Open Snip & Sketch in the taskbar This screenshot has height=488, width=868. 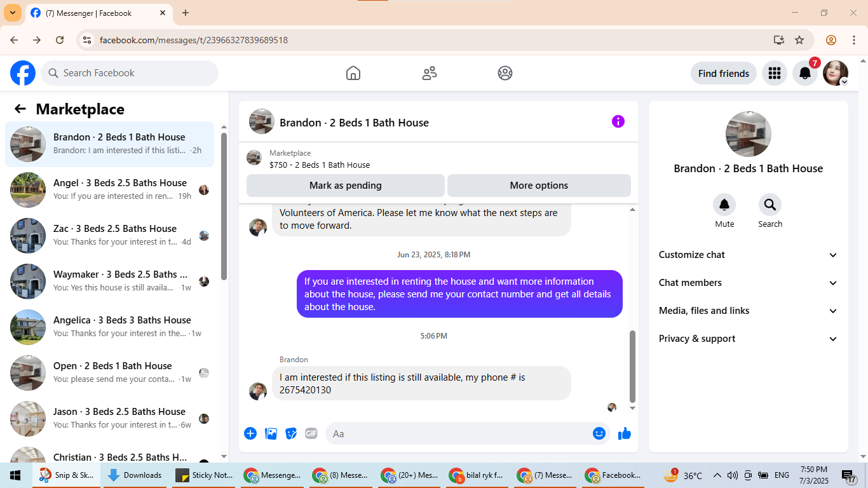point(66,475)
